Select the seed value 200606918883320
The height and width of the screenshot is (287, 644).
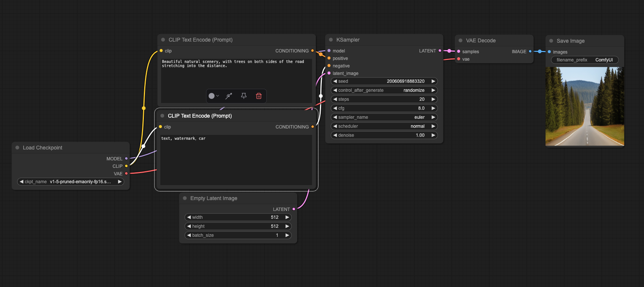pos(406,81)
